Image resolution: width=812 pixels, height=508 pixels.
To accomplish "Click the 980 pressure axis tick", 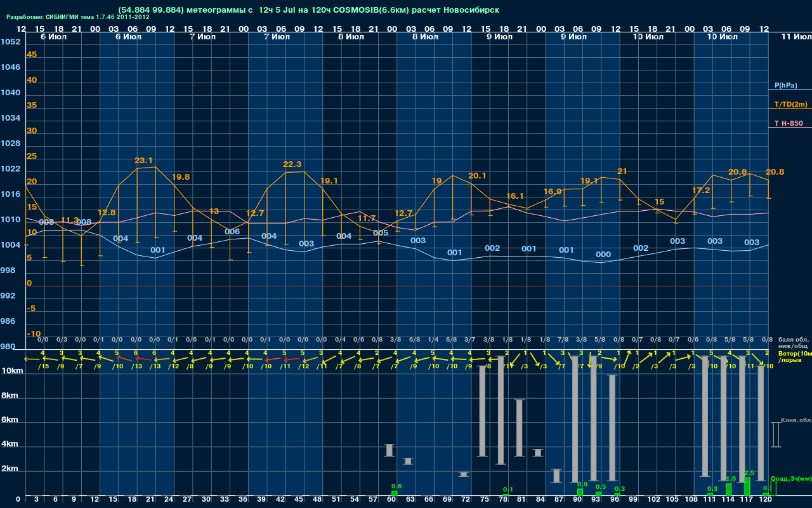I will tap(8, 346).
